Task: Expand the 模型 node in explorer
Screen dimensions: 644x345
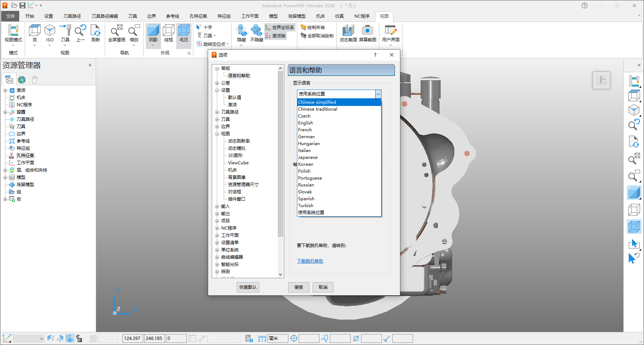Action: 5,177
